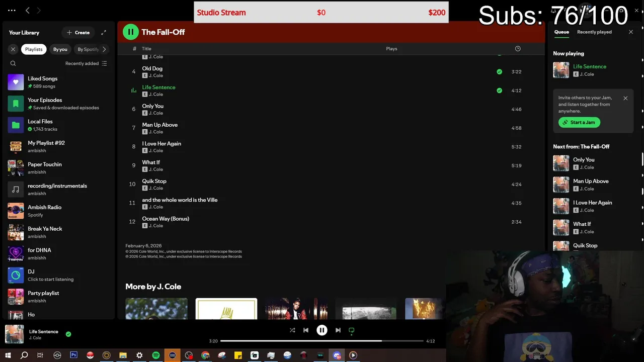Screen dimensions: 644x362
Task: Sort tracks by the clock duration header
Action: point(518,49)
